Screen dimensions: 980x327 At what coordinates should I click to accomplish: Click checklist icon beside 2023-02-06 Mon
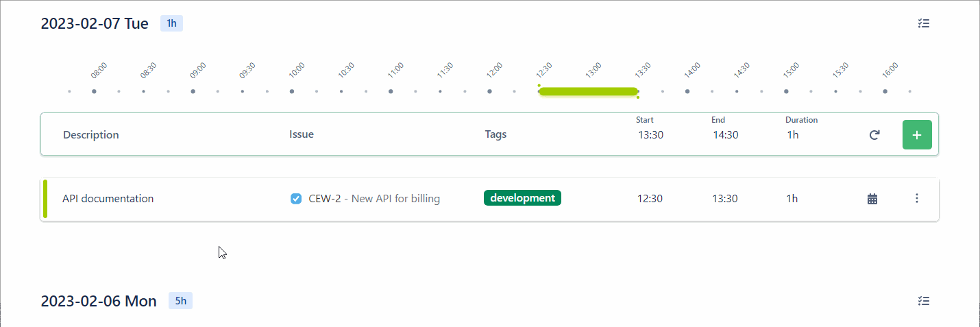click(924, 301)
